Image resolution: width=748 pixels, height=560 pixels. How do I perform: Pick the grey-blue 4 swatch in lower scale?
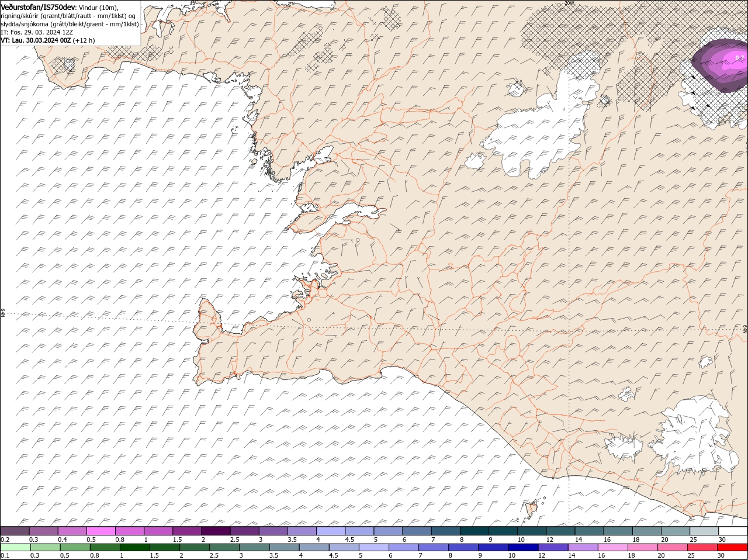pyautogui.click(x=314, y=547)
